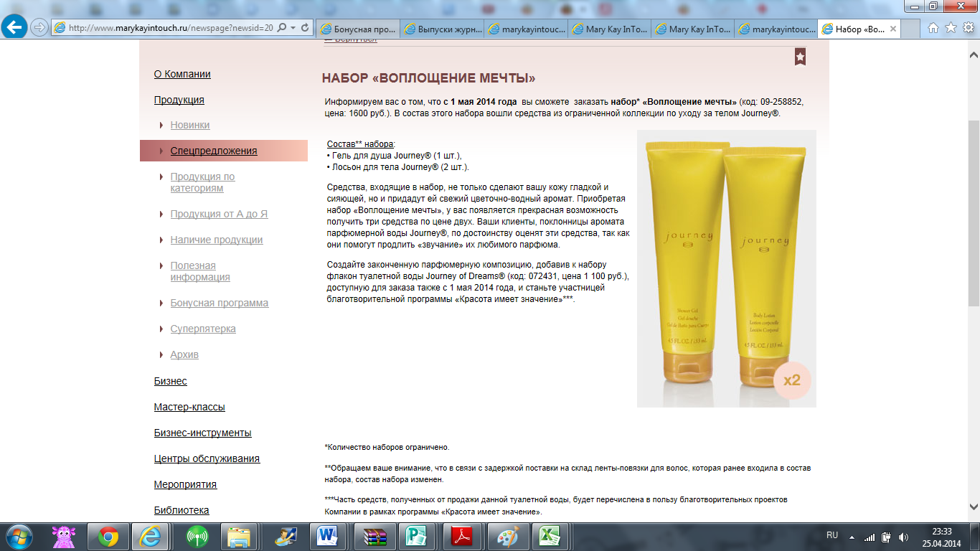Open Google Chrome from the taskbar
The image size is (980, 551).
coord(108,537)
